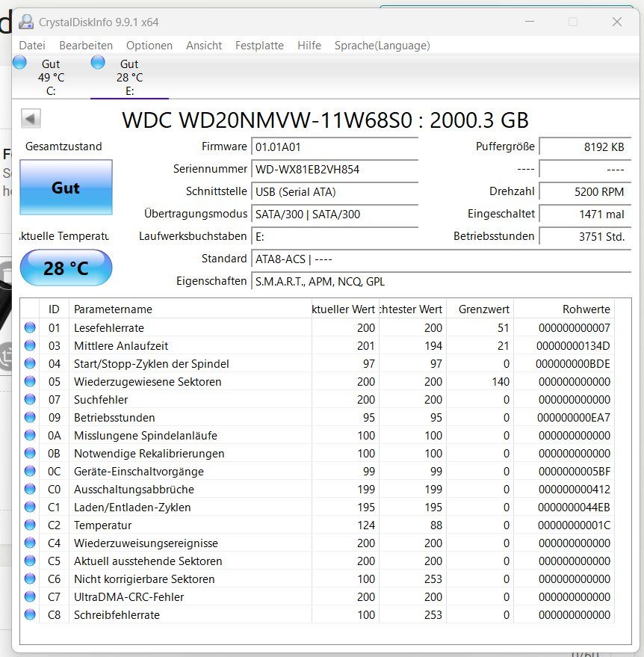Click the Gut overall health status button

(66, 188)
